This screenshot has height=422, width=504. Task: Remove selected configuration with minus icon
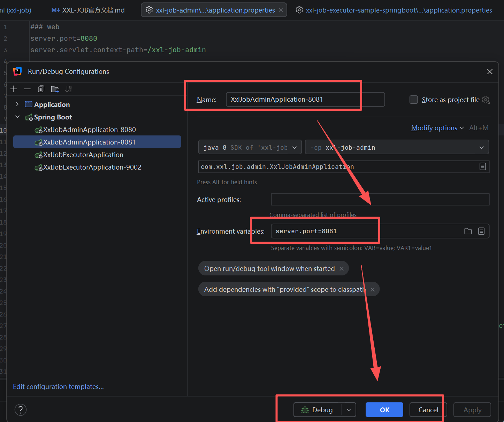27,89
